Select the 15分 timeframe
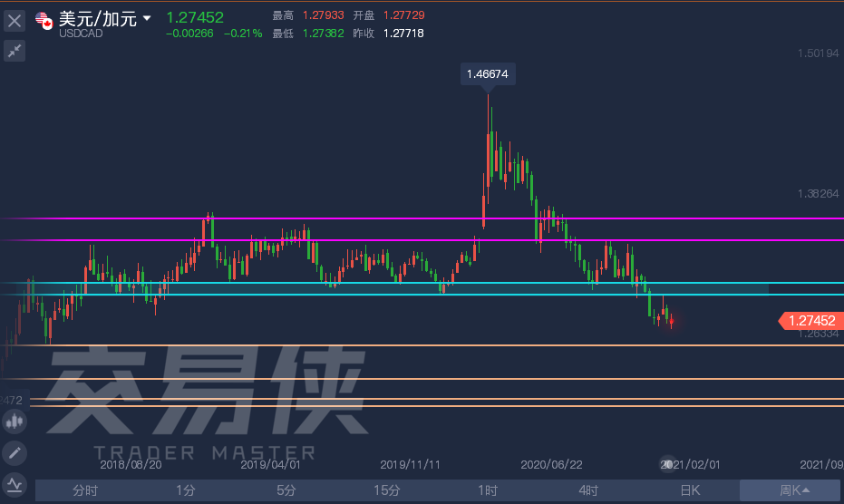Viewport: 844px width, 504px height. [x=387, y=490]
